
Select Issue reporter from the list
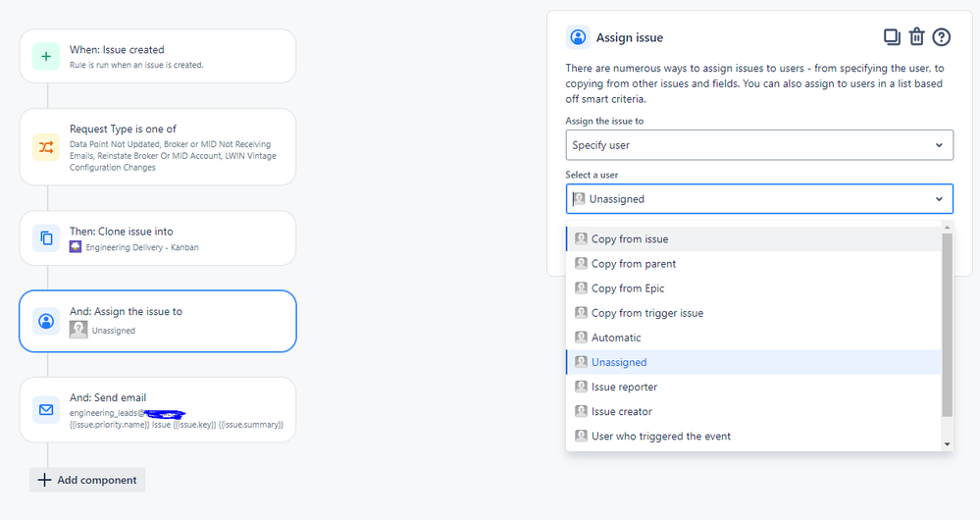coord(753,387)
